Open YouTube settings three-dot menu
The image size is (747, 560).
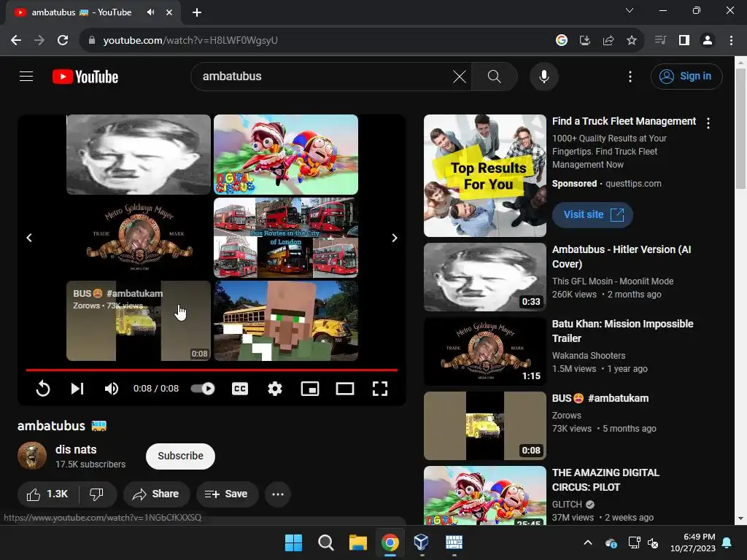[630, 76]
